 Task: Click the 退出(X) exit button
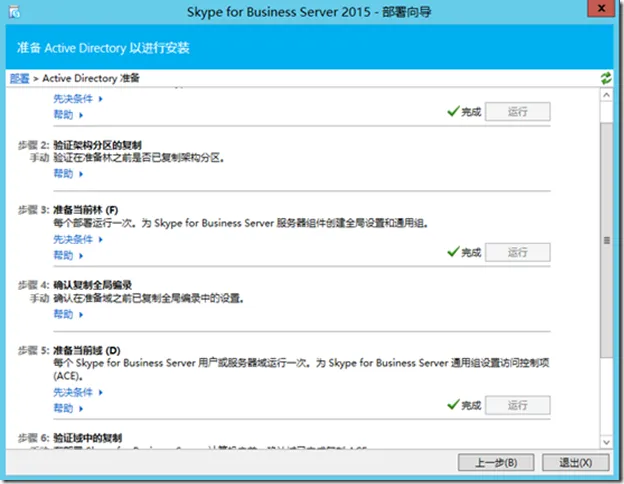coord(575,463)
